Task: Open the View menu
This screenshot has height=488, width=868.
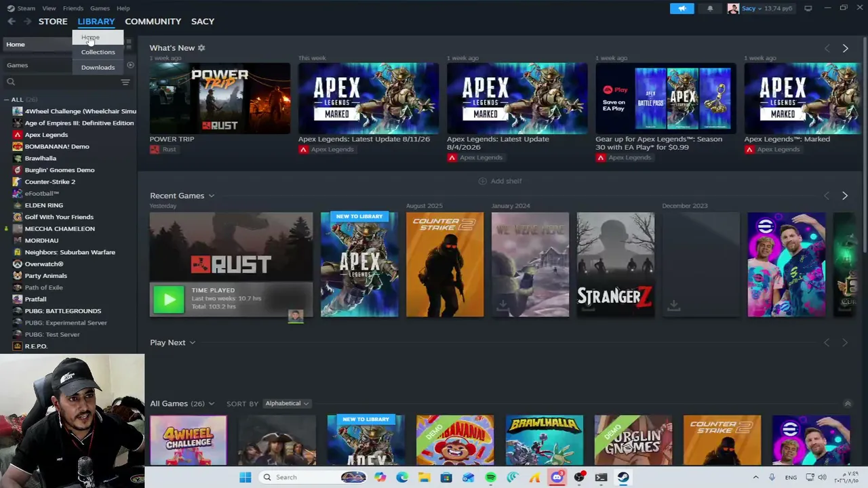Action: tap(49, 8)
